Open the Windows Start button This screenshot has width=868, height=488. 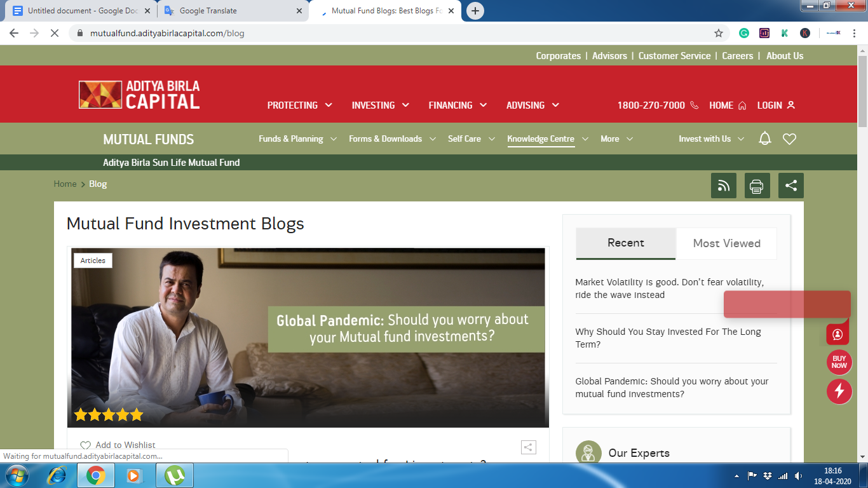[16, 475]
